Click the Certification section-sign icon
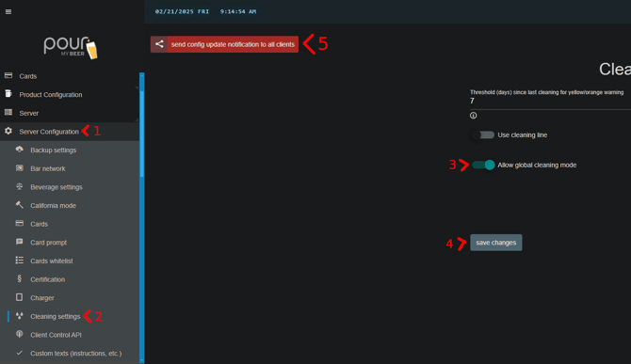The image size is (631, 364). point(20,278)
